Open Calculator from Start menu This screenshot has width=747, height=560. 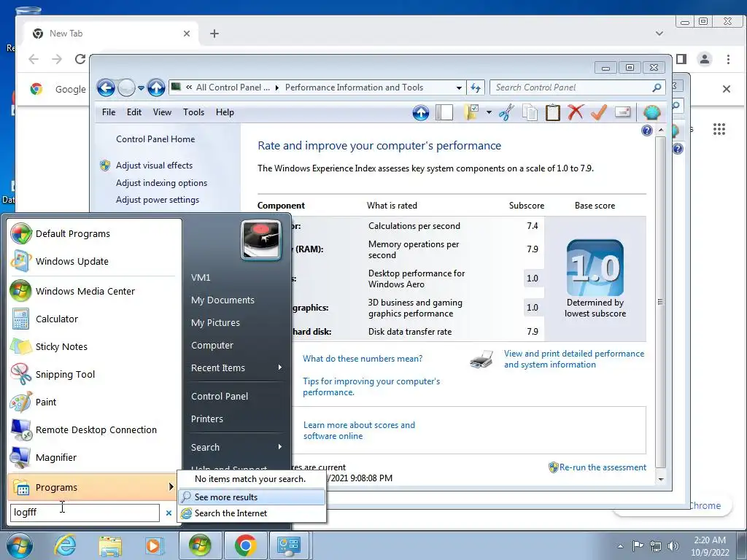pos(94,319)
